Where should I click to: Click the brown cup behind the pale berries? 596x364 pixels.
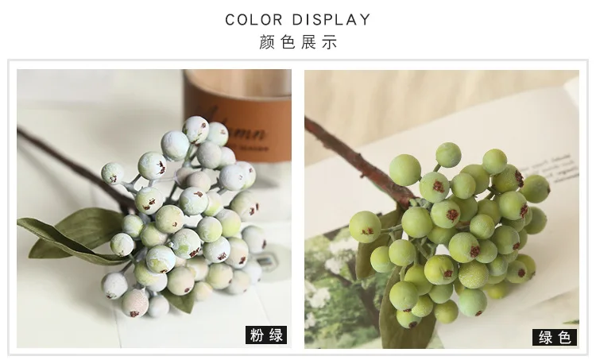click(238, 114)
